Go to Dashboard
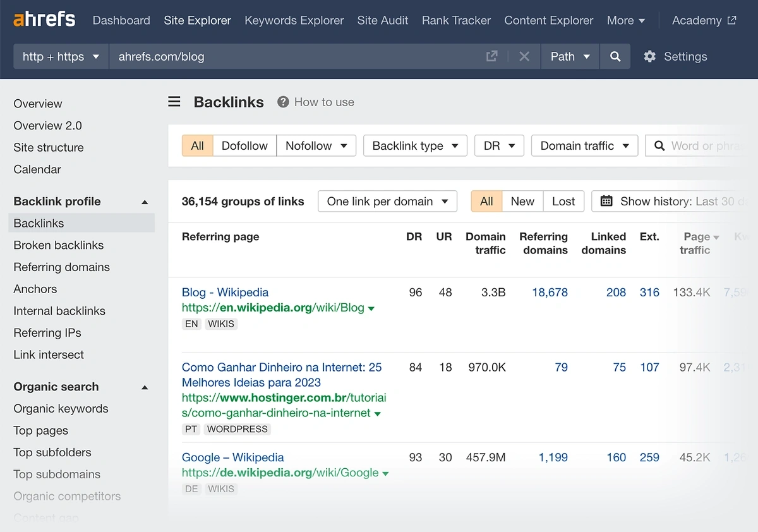 click(121, 20)
